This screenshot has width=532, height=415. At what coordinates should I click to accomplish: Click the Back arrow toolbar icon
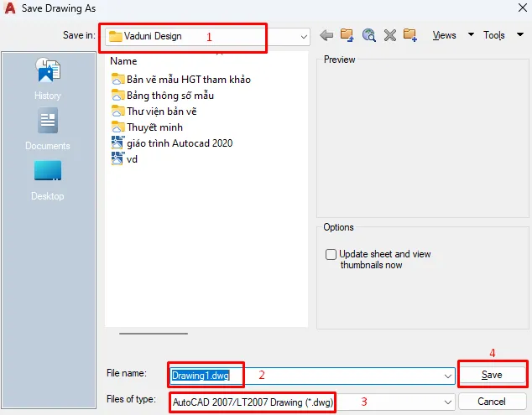tap(326, 35)
